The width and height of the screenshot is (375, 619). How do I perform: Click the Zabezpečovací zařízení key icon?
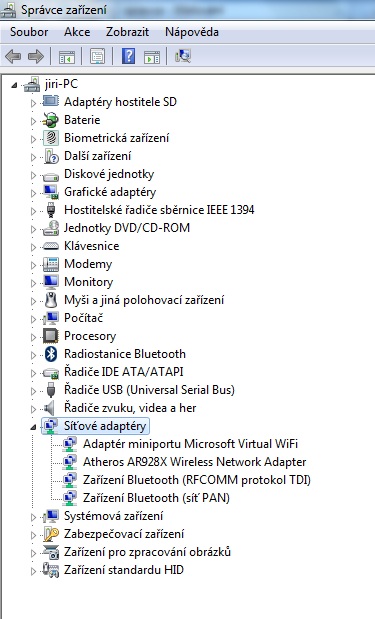[x=51, y=534]
